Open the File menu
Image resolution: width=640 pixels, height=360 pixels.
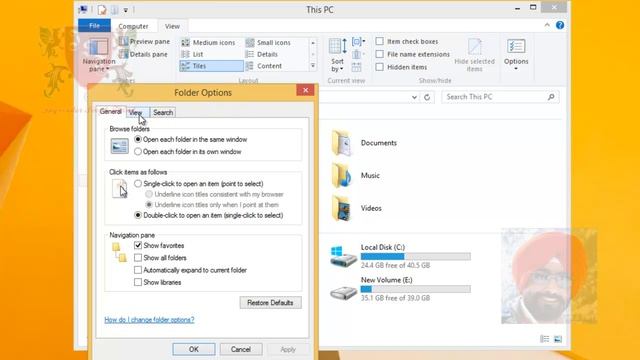(94, 26)
